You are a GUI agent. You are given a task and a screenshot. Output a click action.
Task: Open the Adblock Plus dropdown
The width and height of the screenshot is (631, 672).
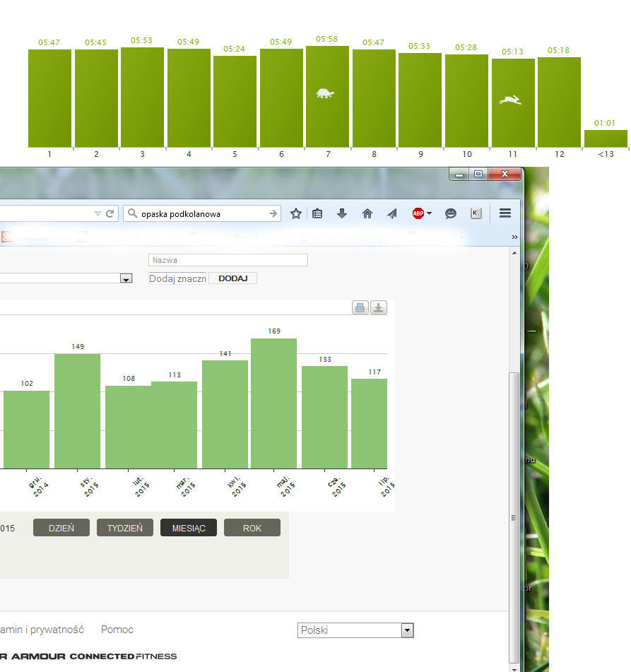422,213
